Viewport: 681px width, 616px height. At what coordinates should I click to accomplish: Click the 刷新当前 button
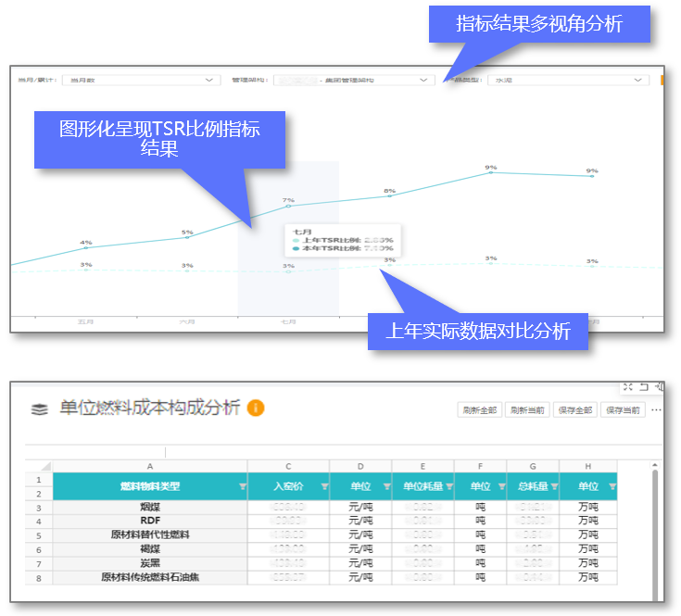[x=527, y=409]
